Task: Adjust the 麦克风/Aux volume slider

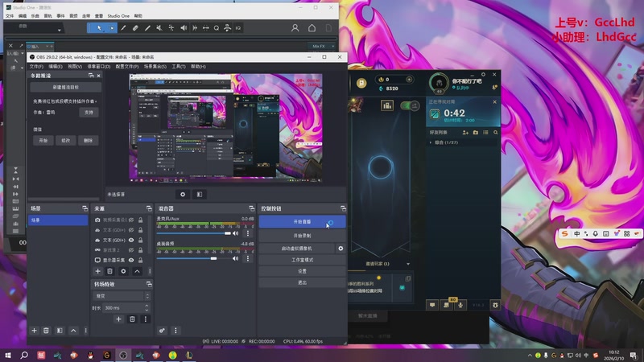Action: point(194,233)
